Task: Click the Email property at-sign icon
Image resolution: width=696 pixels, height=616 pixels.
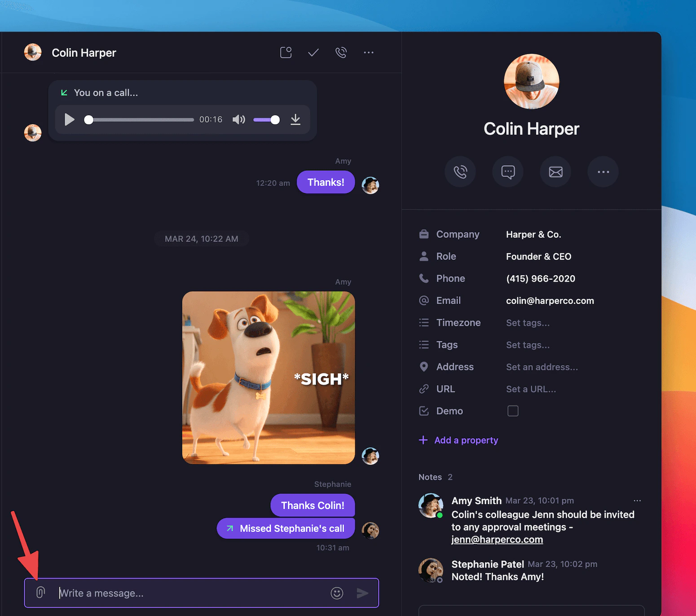Action: (x=424, y=300)
